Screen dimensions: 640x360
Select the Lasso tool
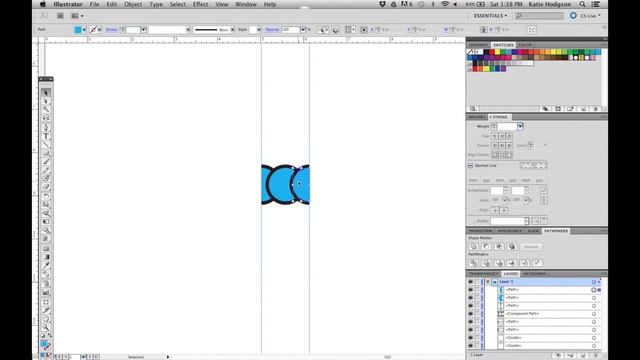click(46, 118)
